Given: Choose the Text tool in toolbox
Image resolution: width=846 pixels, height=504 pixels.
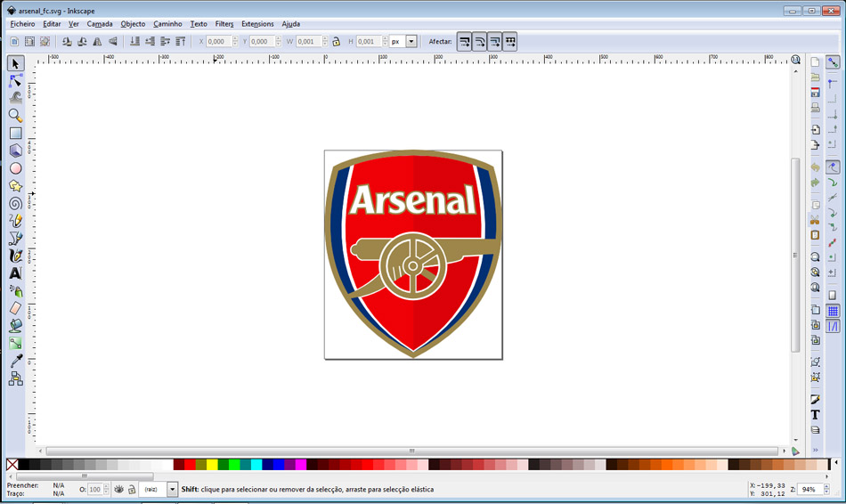Looking at the screenshot, I should (x=15, y=273).
